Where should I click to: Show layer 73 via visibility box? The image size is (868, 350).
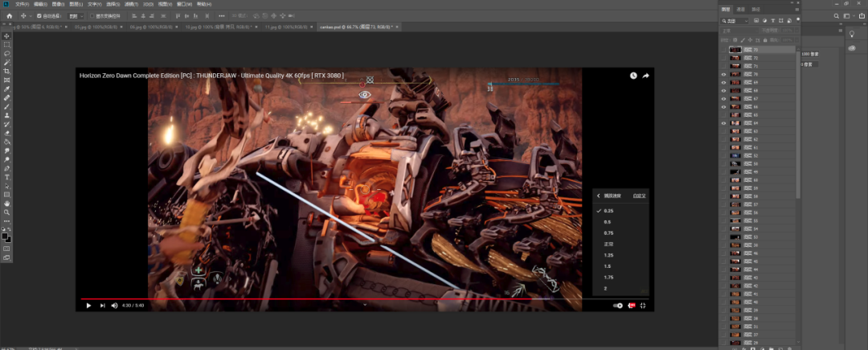[x=723, y=49]
